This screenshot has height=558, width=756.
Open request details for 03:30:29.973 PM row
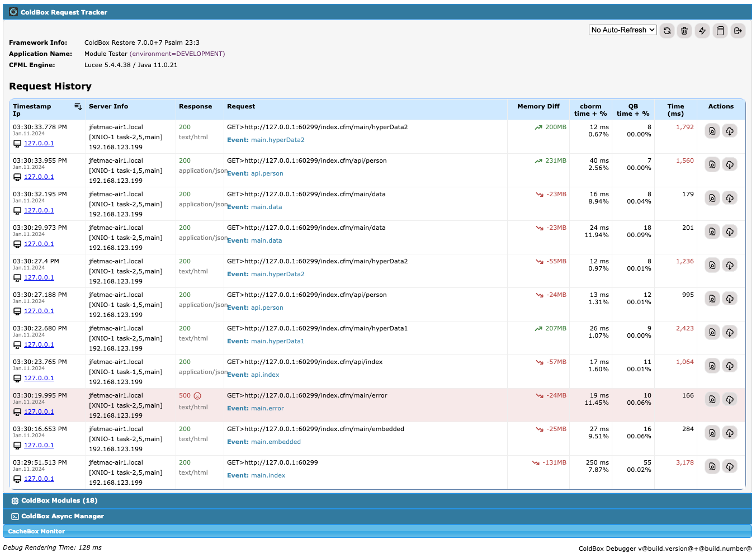[712, 232]
